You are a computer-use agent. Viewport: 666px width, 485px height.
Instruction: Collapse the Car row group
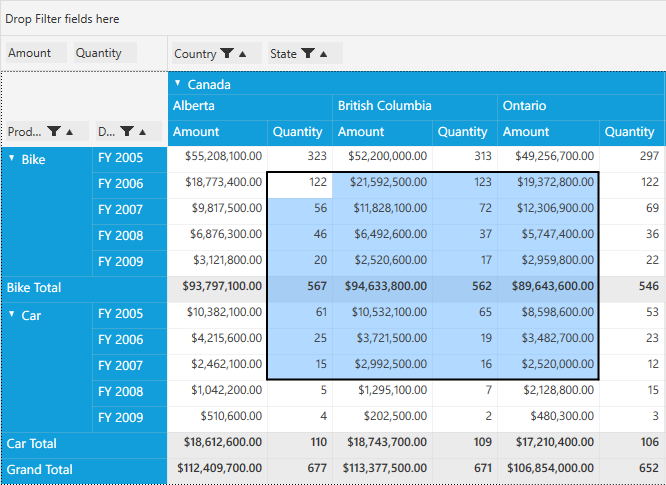[12, 314]
